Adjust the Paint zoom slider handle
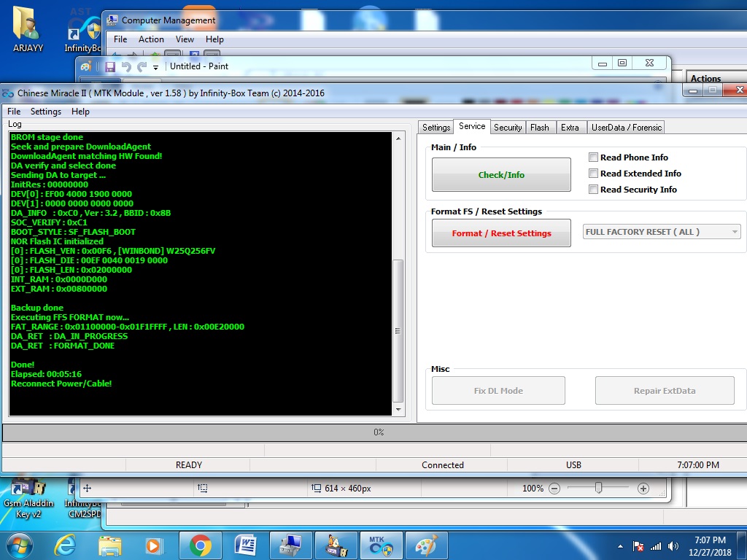Viewport: 747px width, 560px height. tap(598, 488)
